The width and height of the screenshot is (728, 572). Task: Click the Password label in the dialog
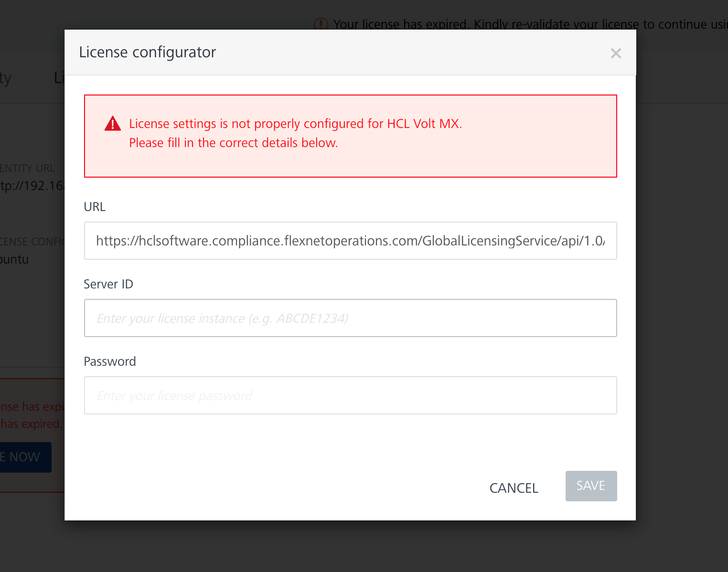pyautogui.click(x=110, y=361)
